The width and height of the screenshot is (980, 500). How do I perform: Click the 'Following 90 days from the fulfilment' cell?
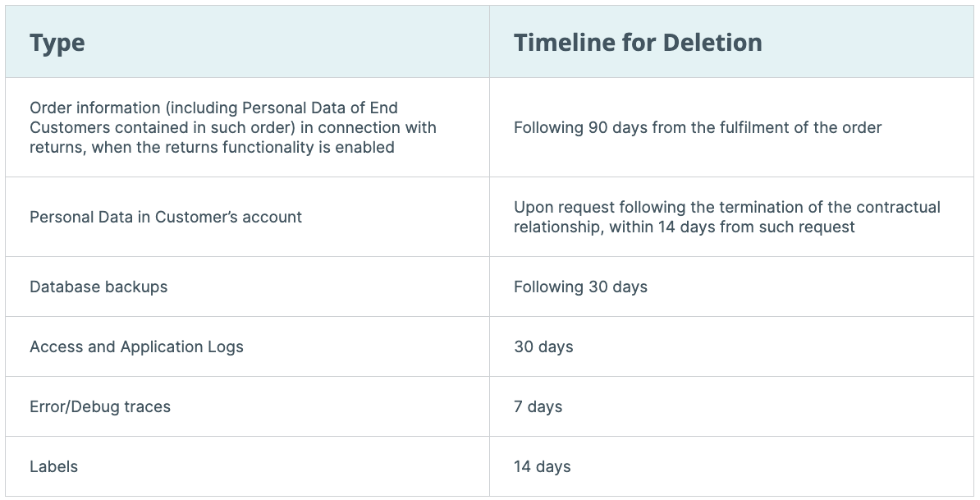tap(698, 127)
